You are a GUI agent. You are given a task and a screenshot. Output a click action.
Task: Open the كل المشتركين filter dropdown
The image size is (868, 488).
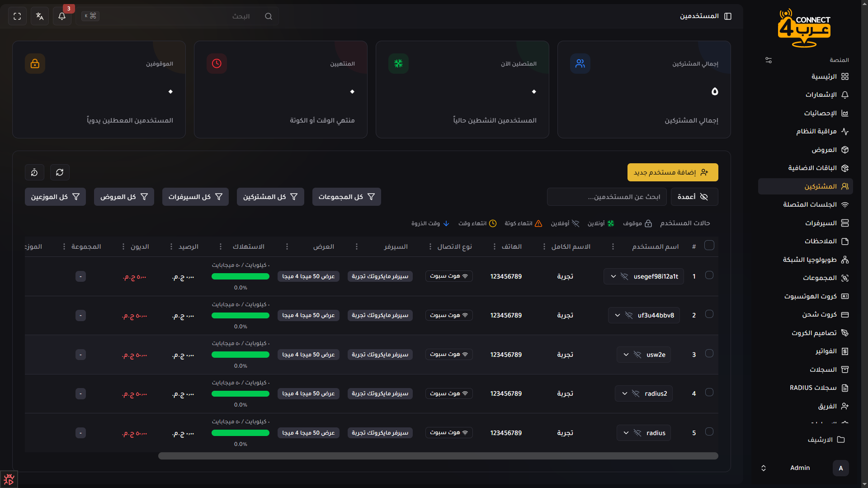point(270,197)
